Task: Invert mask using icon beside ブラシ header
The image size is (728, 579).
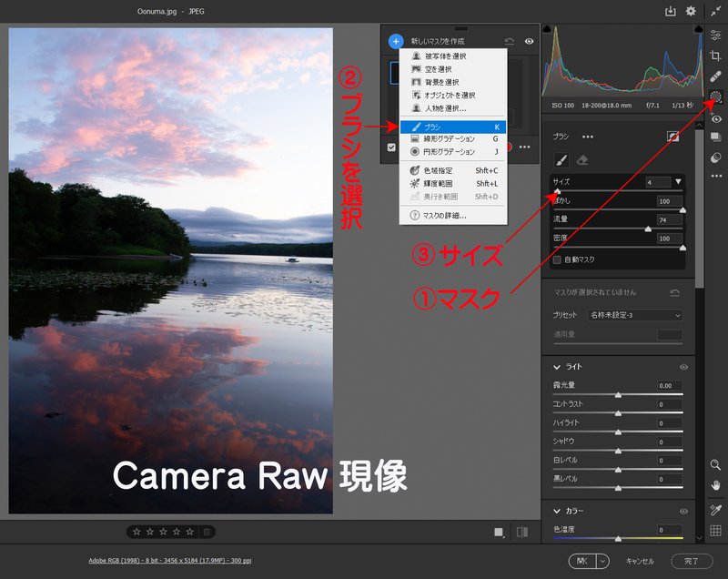Action: click(672, 137)
